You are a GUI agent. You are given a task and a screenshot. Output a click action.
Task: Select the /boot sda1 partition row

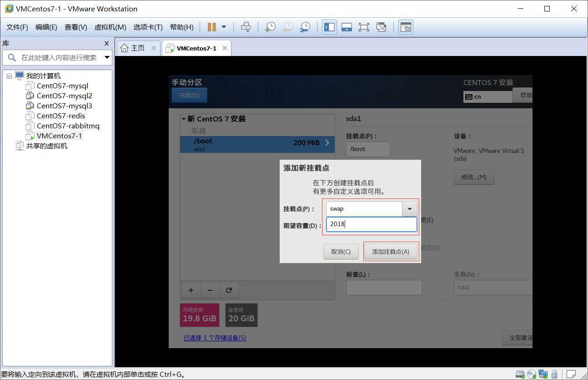(x=257, y=144)
